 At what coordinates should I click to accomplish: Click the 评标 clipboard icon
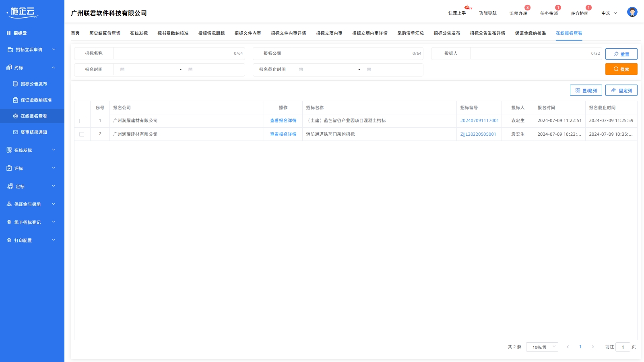(9, 168)
